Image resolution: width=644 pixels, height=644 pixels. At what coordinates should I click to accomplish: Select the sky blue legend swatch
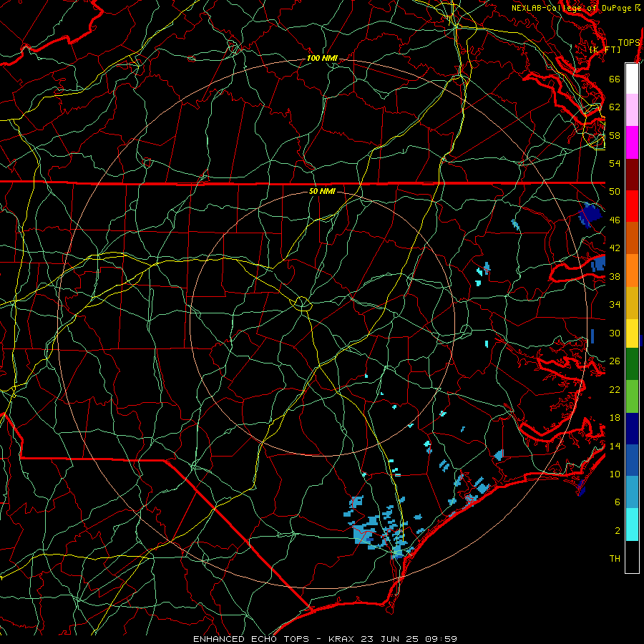632,492
